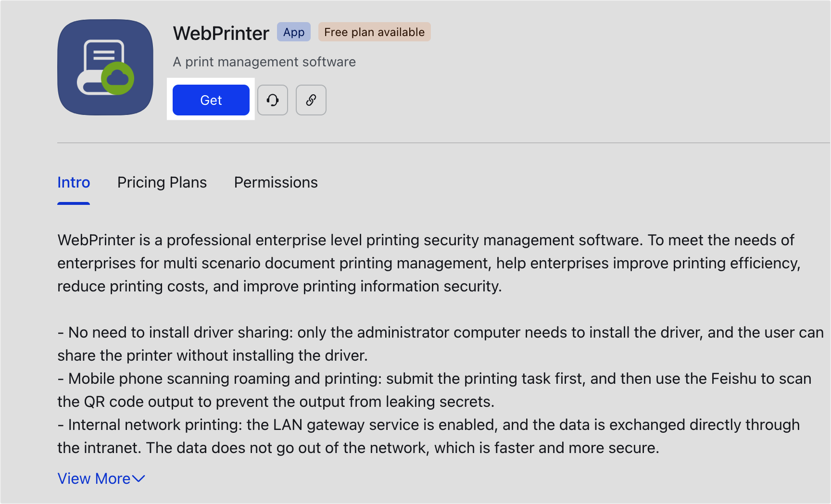The image size is (831, 504).
Task: Click the blue underline beneath Intro
Action: (x=74, y=203)
